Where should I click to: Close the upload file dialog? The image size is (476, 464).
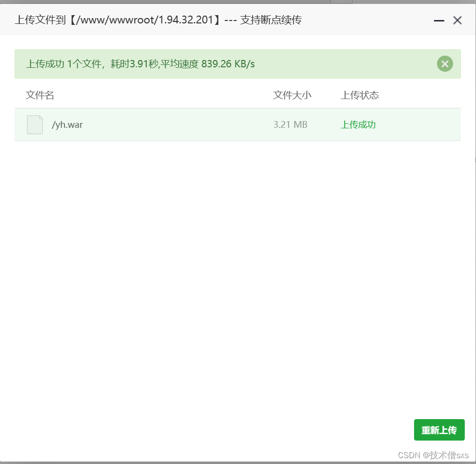[457, 20]
